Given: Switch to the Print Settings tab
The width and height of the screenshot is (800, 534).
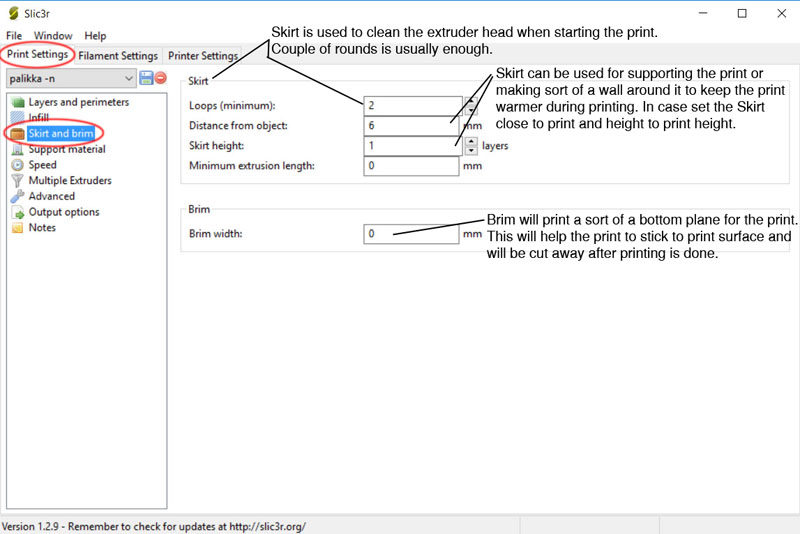Looking at the screenshot, I should (x=37, y=54).
